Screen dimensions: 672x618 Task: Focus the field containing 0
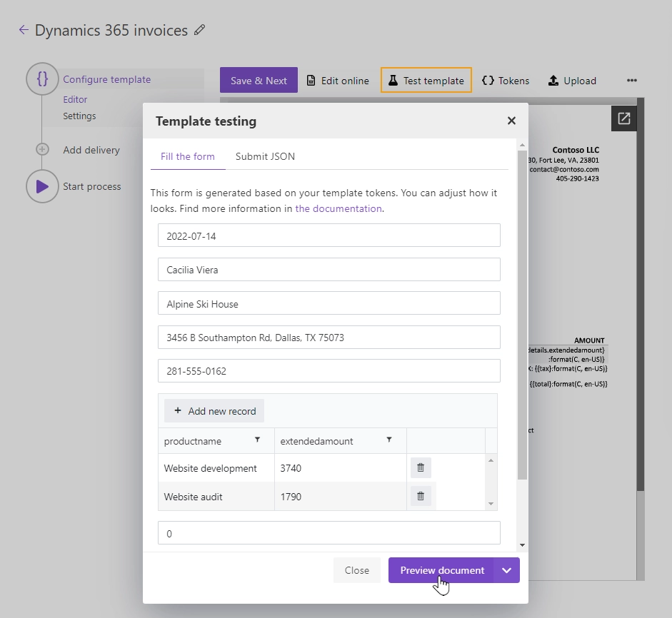tap(329, 533)
